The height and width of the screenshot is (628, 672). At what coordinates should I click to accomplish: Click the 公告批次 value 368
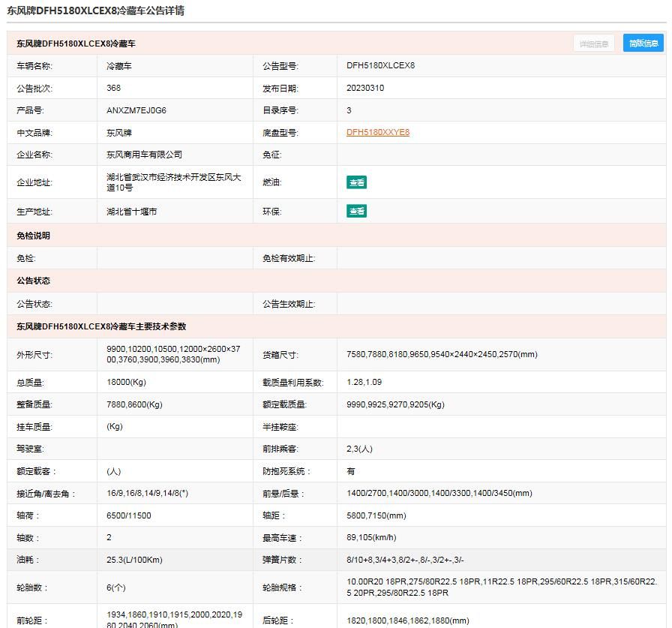pos(114,88)
